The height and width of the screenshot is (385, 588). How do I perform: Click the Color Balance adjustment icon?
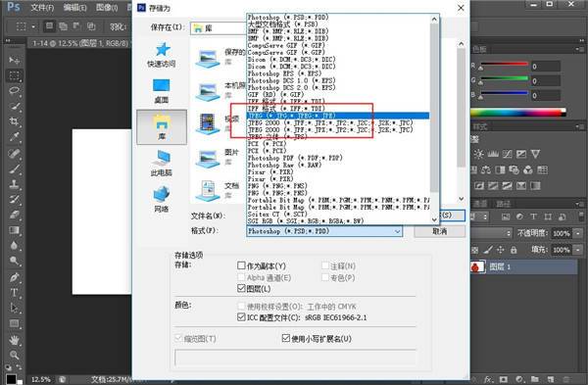tap(486, 170)
